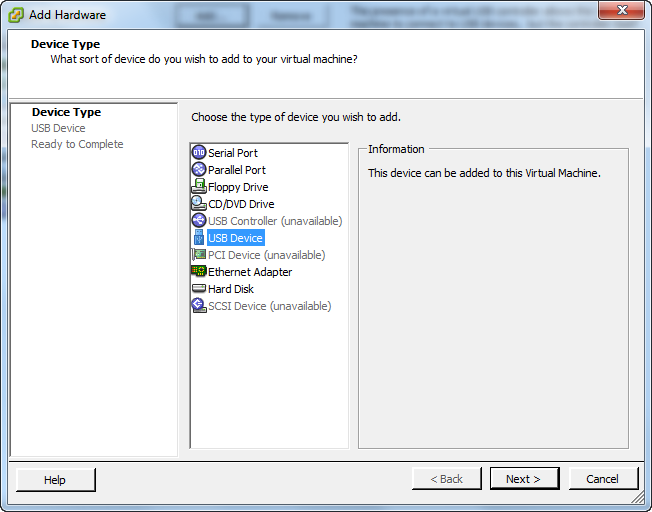This screenshot has width=652, height=512.
Task: Select Ethernet Adapter label in list
Action: click(x=250, y=272)
